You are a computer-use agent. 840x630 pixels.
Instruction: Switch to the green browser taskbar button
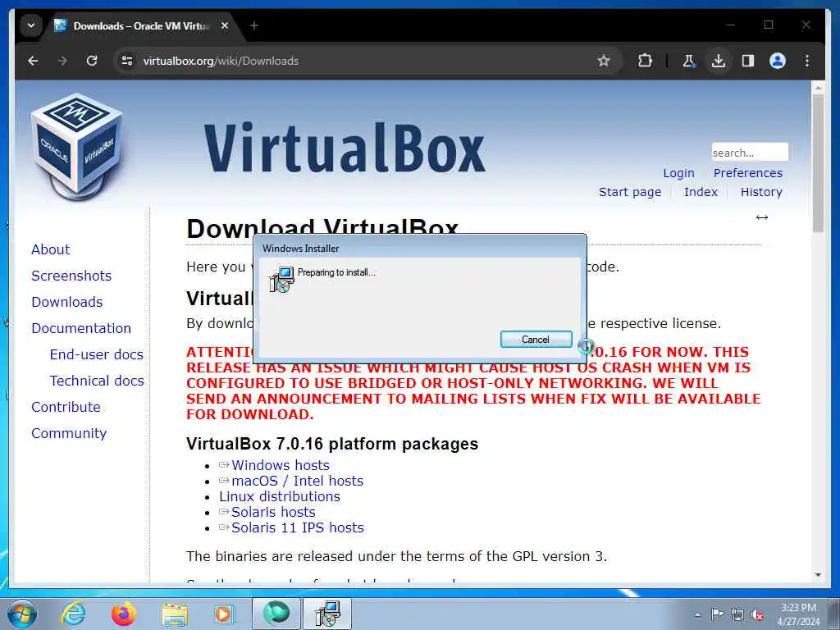tap(276, 614)
